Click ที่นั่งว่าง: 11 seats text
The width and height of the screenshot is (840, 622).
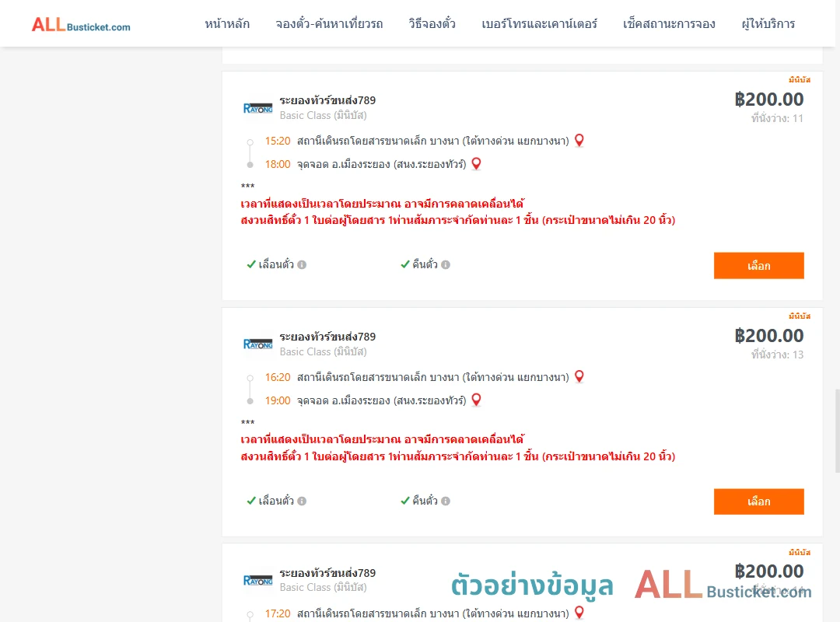[777, 118]
